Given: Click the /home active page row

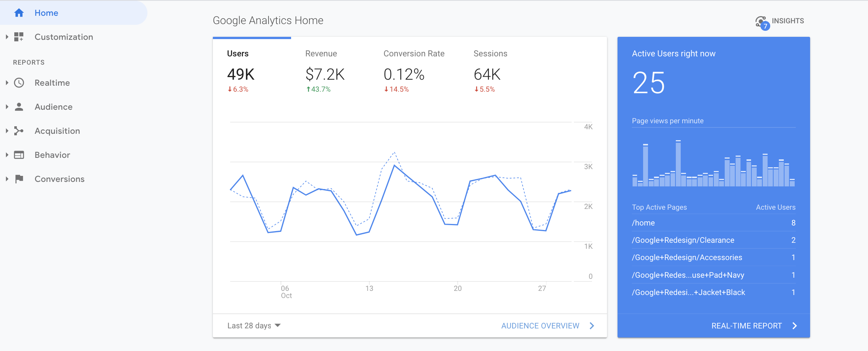Looking at the screenshot, I should (714, 223).
